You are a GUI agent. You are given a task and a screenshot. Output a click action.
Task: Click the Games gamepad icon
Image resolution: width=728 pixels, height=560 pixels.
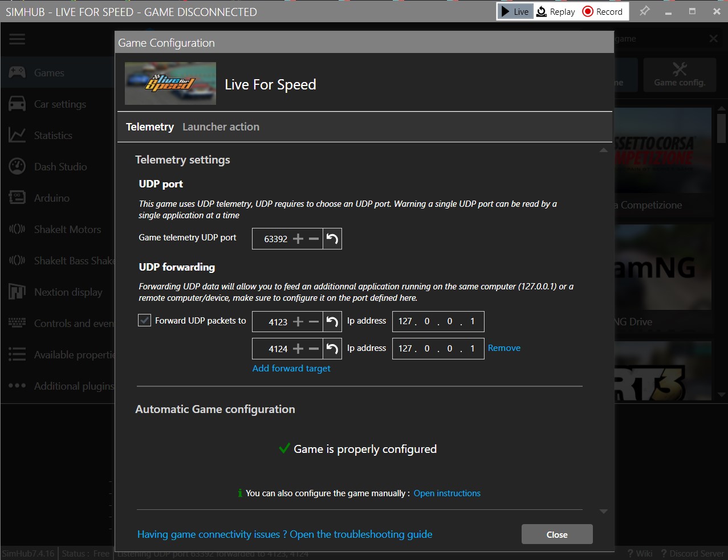click(x=17, y=72)
